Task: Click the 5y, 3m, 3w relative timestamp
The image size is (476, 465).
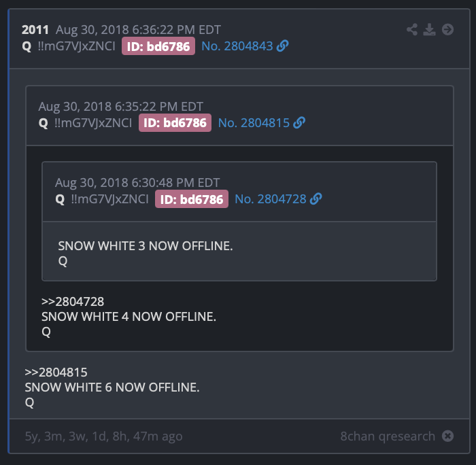Action: point(103,436)
